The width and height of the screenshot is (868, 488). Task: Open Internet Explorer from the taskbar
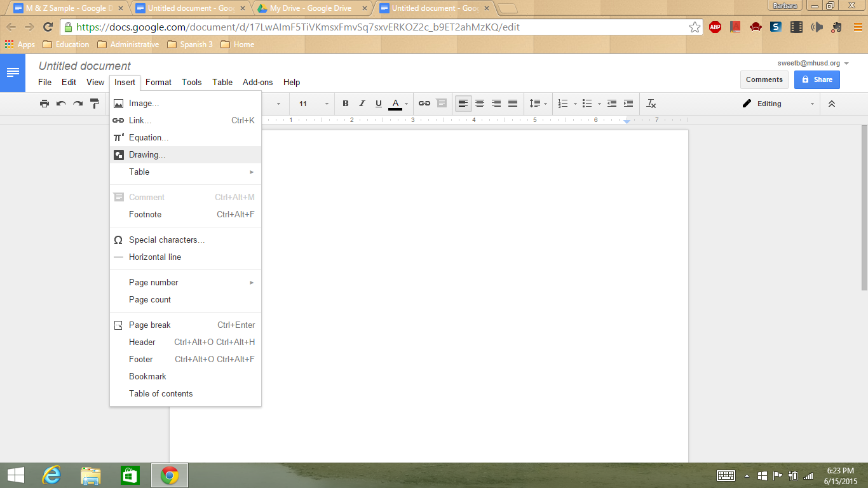pos(51,475)
